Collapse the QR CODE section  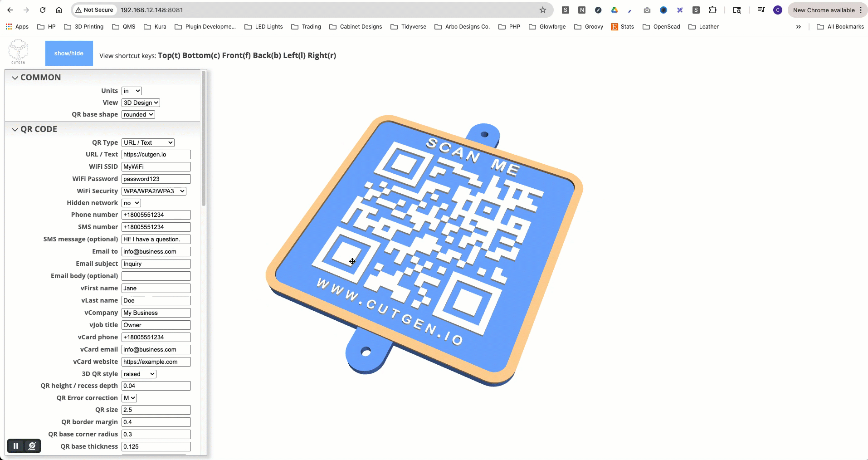click(x=15, y=129)
